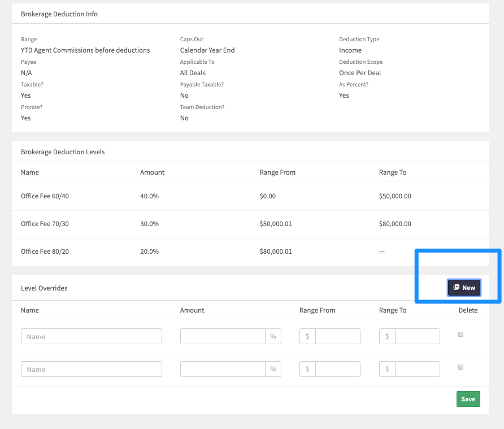
Task: Click the % symbol beside first Amount field
Action: pos(273,336)
